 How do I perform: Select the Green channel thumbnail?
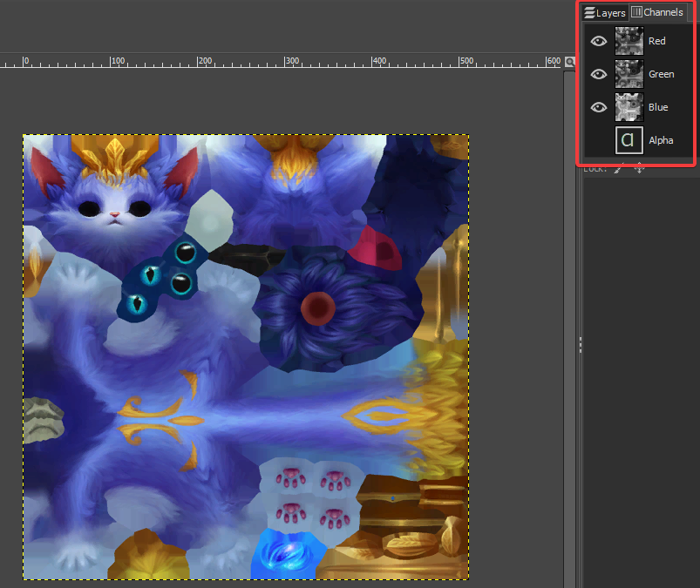click(629, 74)
